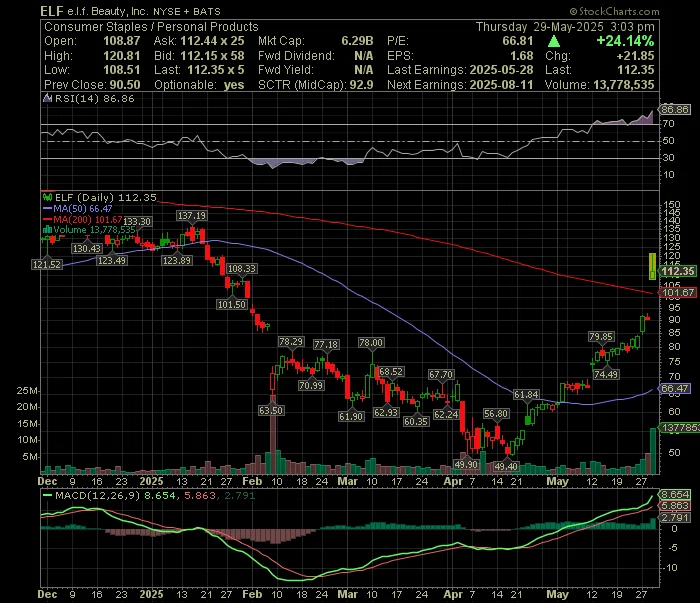Click the Consumer Staples / Personal Products label
The width and height of the screenshot is (700, 603).
[151, 27]
